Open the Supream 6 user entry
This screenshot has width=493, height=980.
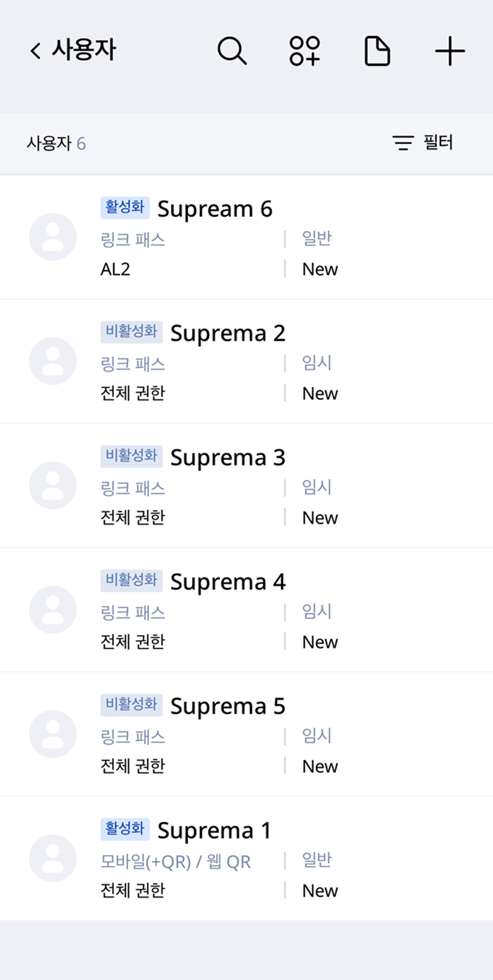coord(215,209)
